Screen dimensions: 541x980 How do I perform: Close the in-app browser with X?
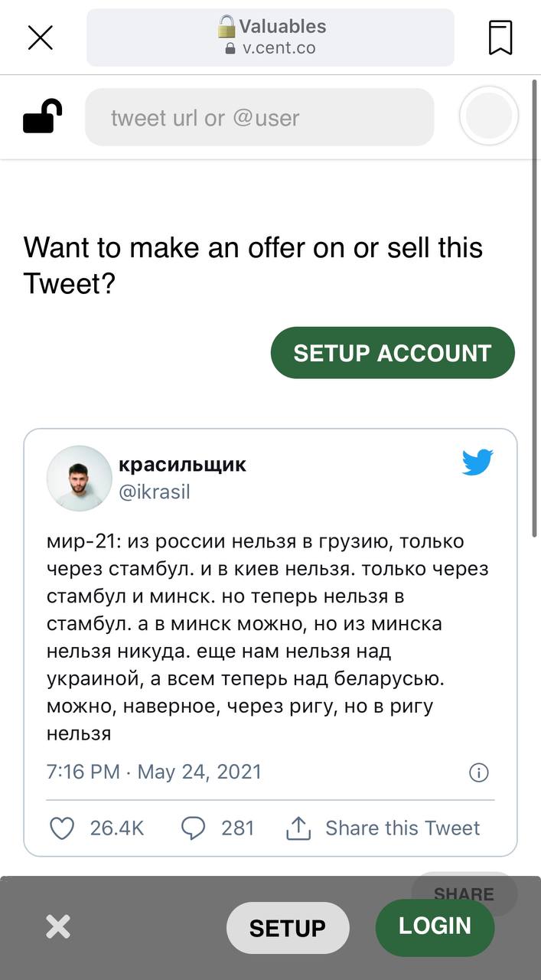pos(41,38)
